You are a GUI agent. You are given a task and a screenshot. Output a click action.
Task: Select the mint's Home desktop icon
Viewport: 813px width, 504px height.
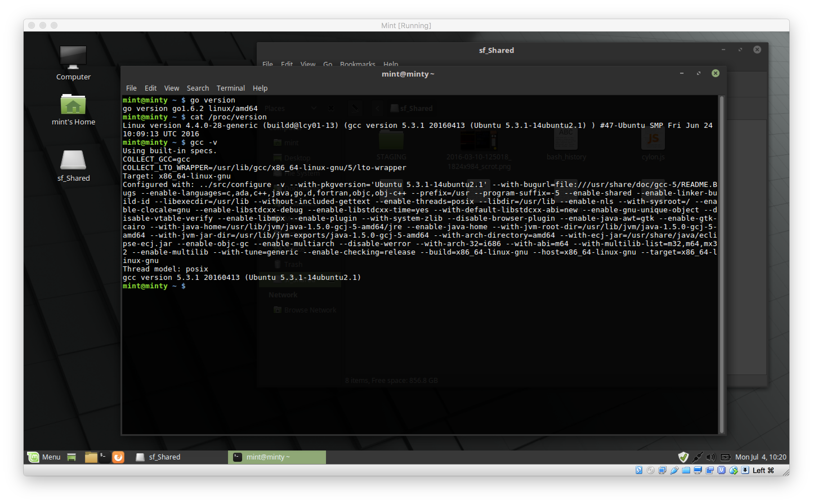[73, 110]
